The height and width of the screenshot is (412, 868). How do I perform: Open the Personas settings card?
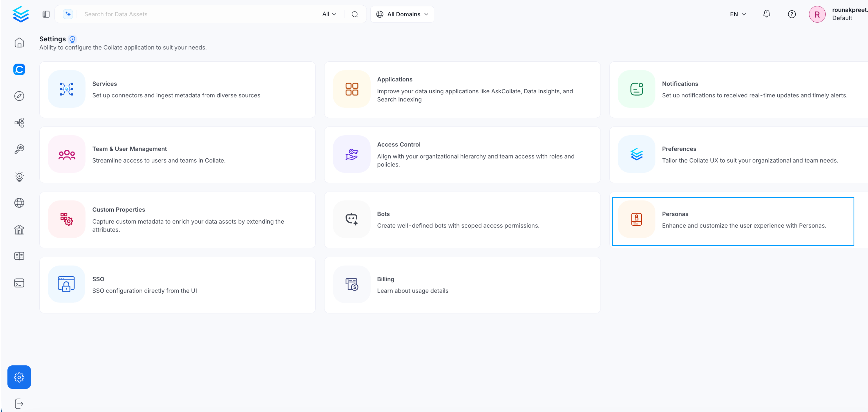733,221
